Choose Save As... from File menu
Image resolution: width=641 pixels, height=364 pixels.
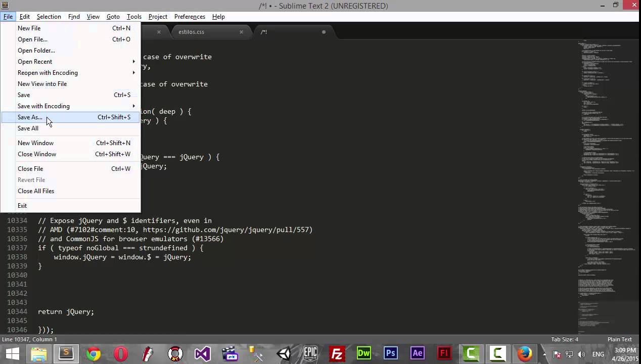tap(71, 117)
